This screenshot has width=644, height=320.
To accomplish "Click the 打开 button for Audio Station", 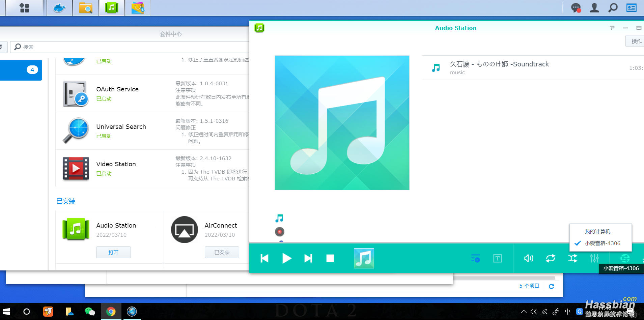I will 113,252.
